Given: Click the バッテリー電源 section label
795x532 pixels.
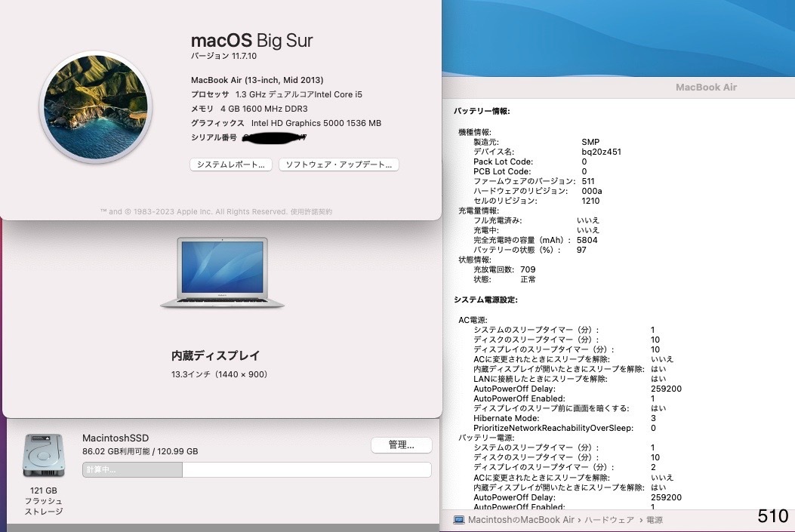Looking at the screenshot, I should 486,438.
